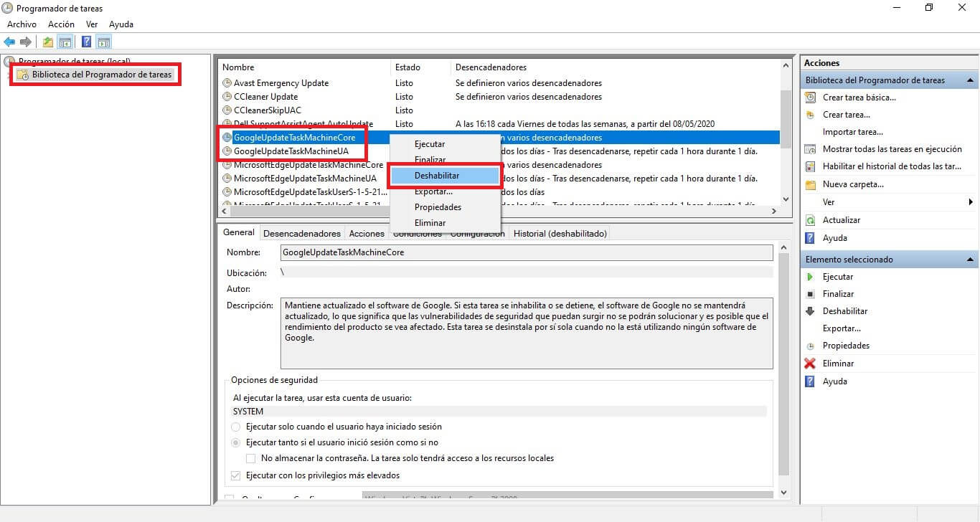The width and height of the screenshot is (980, 522).
Task: Choose Exportar... in the context menu
Action: [x=444, y=191]
